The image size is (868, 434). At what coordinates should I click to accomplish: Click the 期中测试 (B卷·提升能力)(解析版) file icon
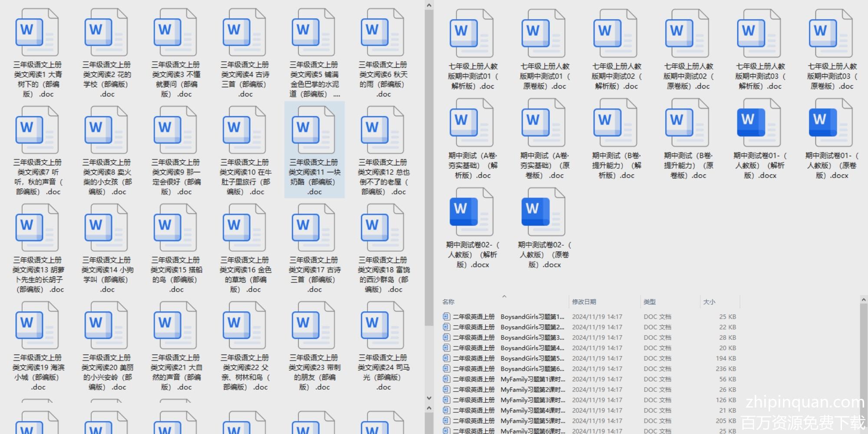(615, 123)
